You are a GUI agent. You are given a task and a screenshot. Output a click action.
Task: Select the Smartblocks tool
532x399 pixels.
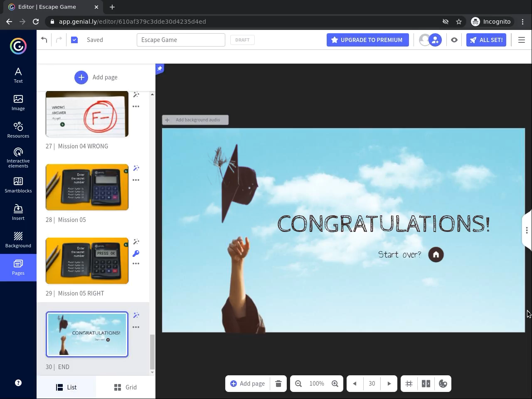coord(18,185)
